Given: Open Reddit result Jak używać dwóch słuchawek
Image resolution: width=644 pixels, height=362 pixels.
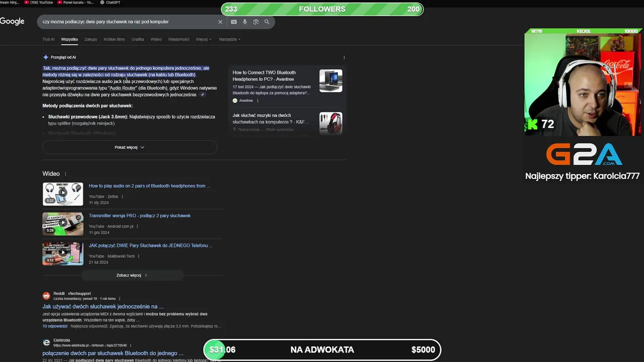Looking at the screenshot, I should pyautogui.click(x=103, y=306).
